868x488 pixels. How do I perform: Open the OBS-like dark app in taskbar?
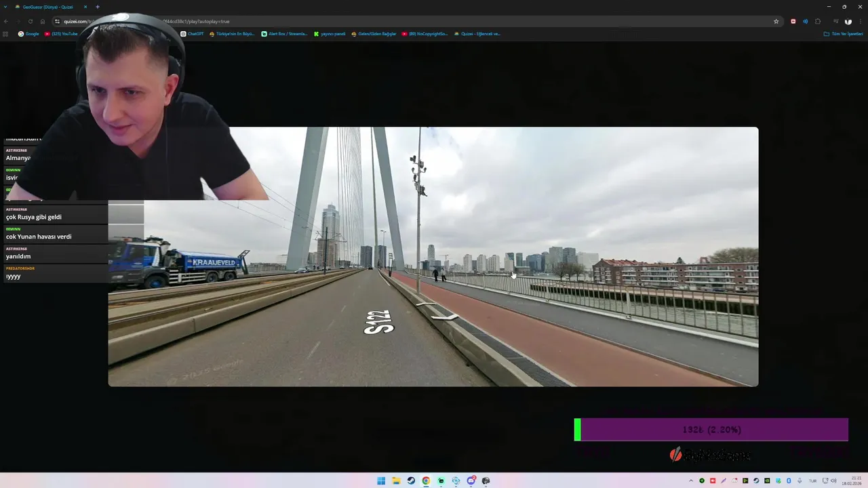click(486, 481)
